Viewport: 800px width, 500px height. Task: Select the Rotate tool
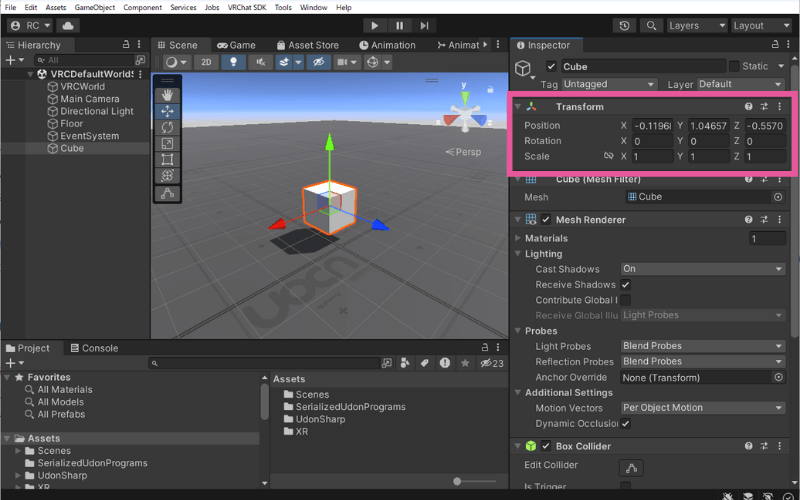pos(167,127)
